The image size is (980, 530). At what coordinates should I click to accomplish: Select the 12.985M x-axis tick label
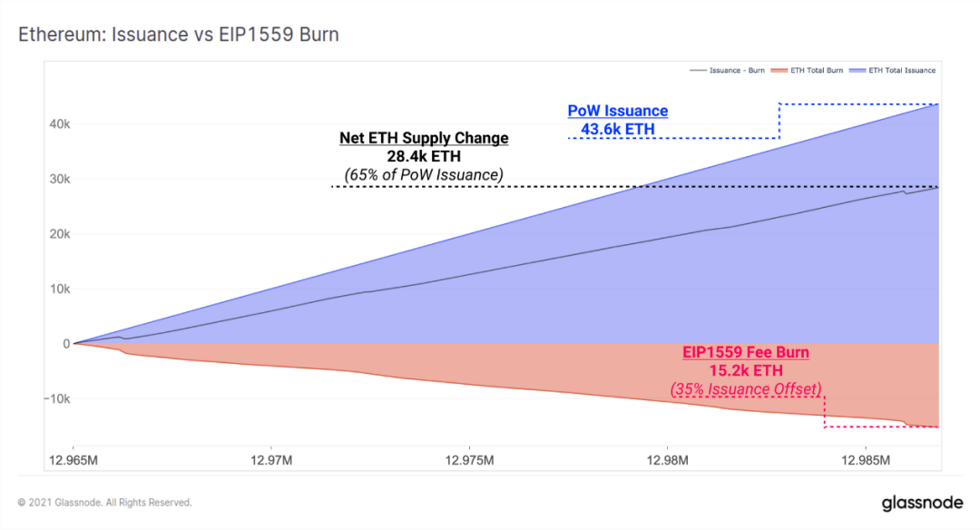[866, 461]
